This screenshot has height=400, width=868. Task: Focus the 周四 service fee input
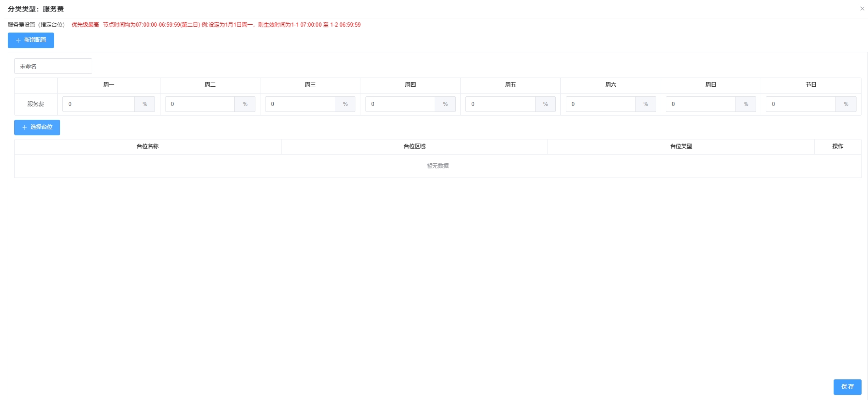[400, 104]
